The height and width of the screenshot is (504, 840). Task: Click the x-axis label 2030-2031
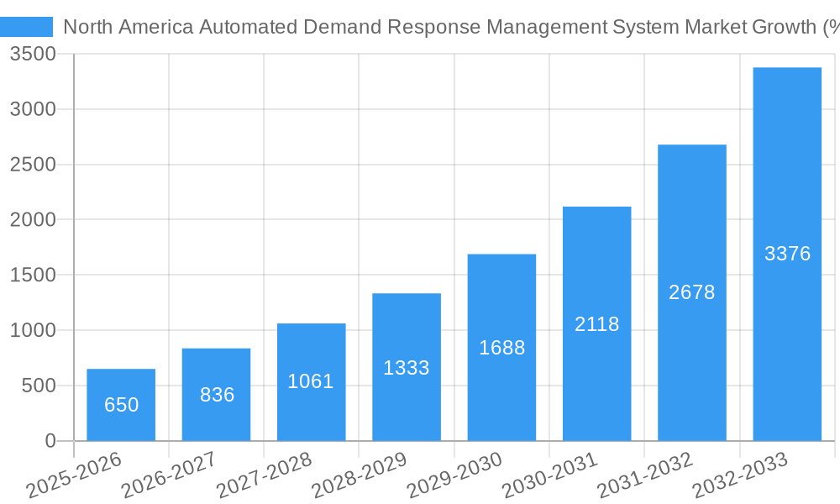click(x=549, y=475)
